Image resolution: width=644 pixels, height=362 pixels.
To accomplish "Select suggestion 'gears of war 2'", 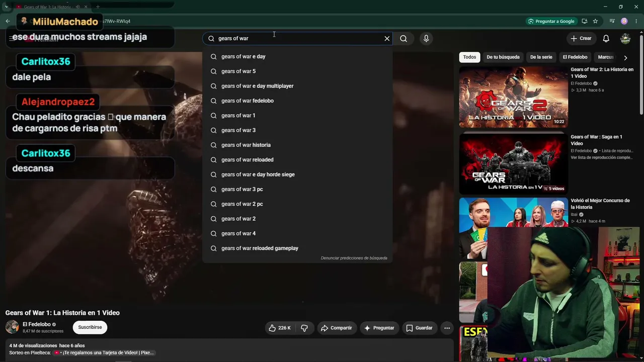I will (297, 219).
